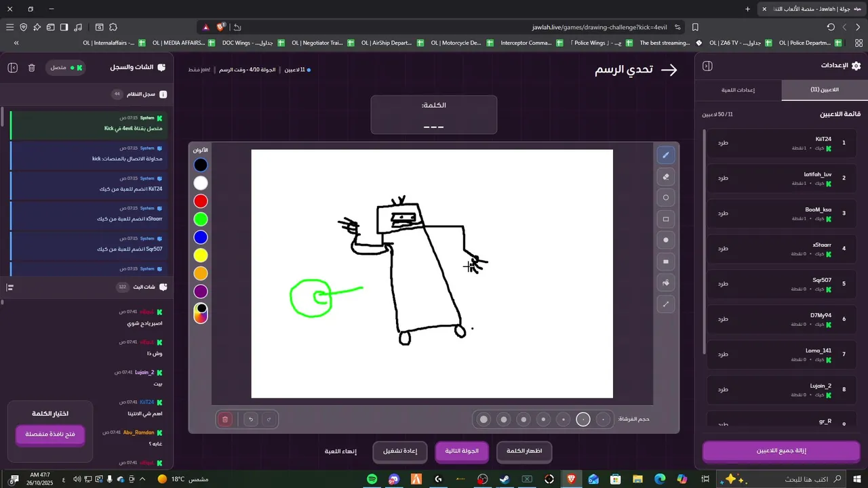Choose the hollow circle shape tool
Image resolution: width=868 pixels, height=488 pixels.
[666, 198]
